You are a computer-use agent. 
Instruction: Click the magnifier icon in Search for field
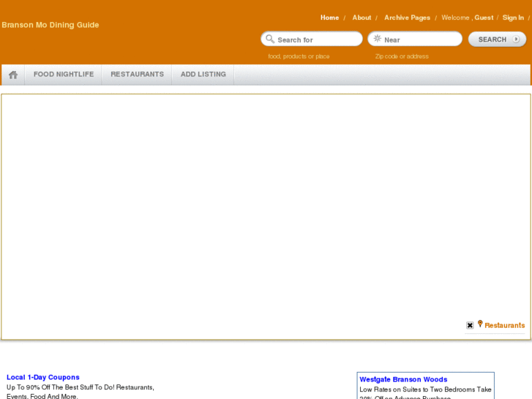pos(270,39)
